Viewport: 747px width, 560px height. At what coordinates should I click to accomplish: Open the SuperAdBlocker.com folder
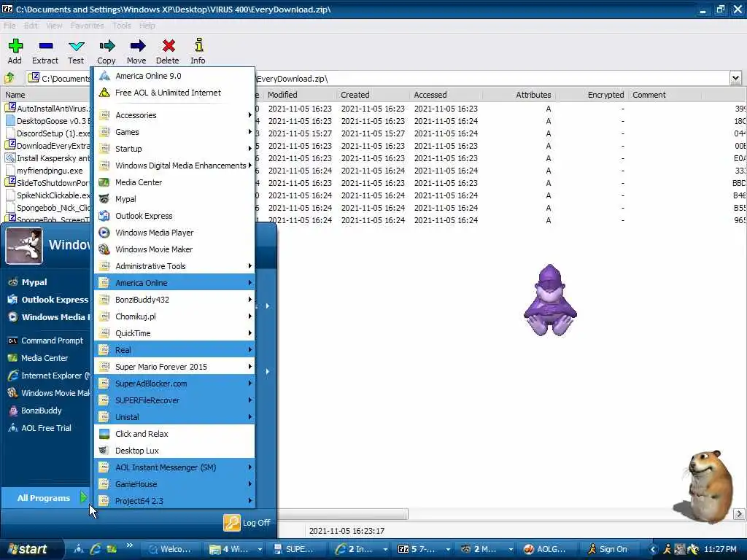[175, 384]
